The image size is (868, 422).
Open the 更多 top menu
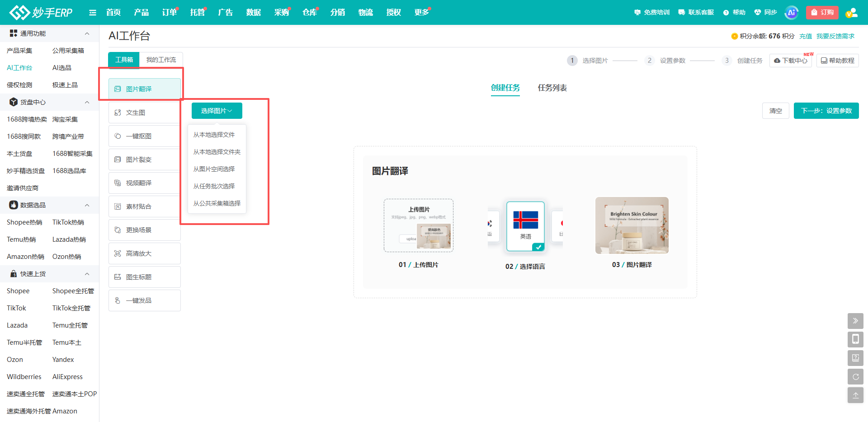click(x=422, y=13)
